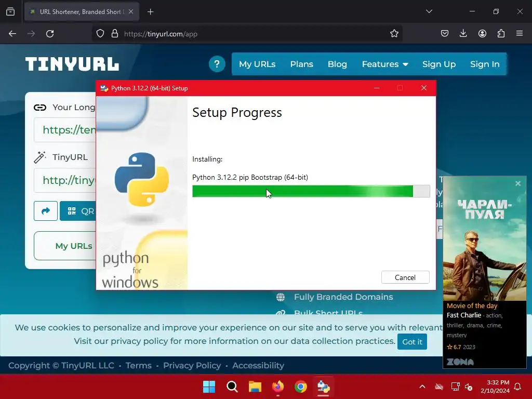Screen dimensions: 532x399
Task: Open the notifications bell
Action: (x=518, y=387)
